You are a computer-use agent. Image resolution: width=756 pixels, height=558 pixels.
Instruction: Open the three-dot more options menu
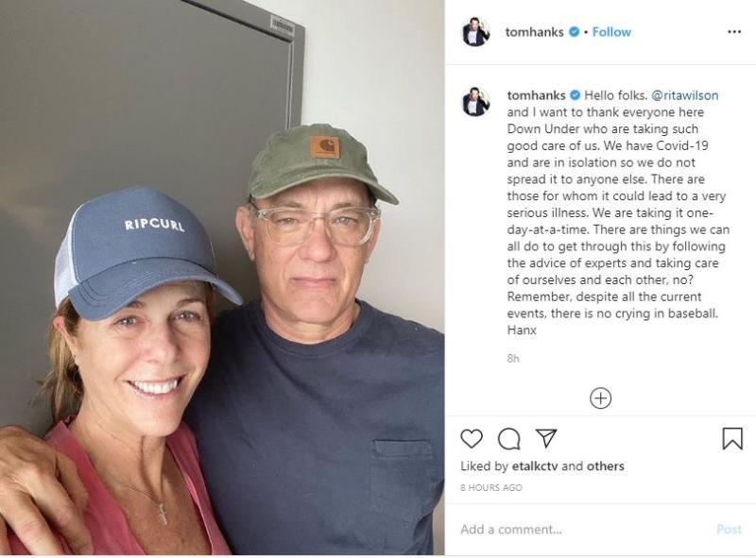point(734,32)
